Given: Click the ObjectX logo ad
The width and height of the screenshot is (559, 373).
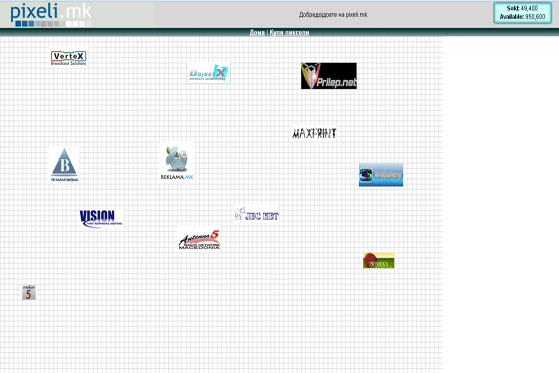Looking at the screenshot, I should tap(209, 73).
